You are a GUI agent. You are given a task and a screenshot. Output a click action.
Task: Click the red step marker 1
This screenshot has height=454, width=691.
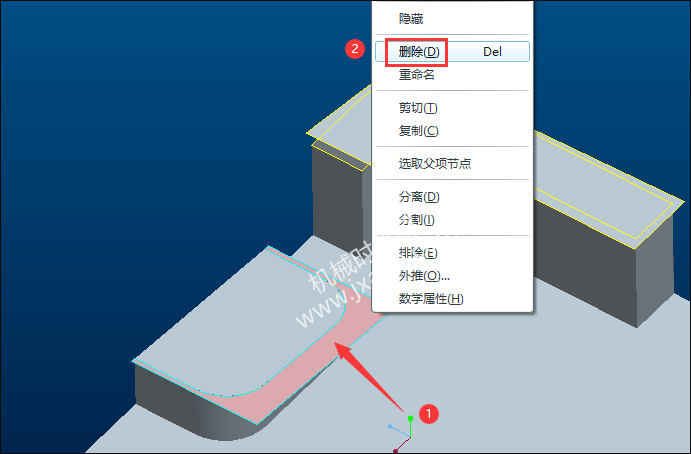[428, 414]
